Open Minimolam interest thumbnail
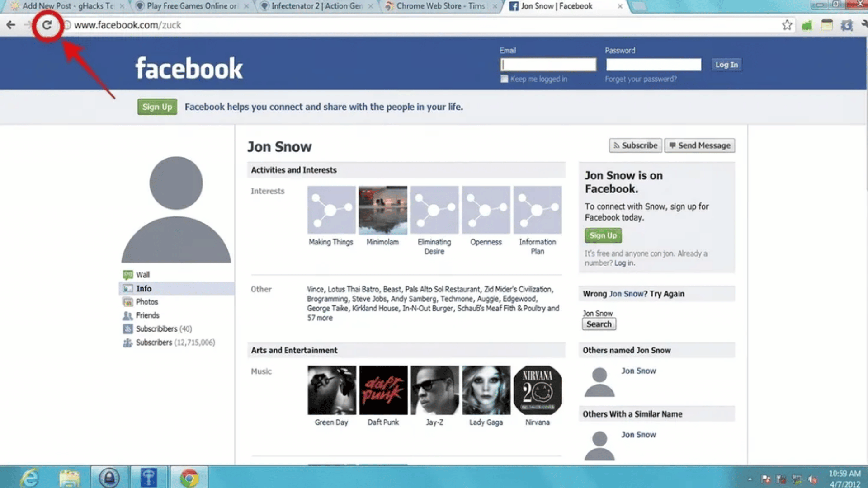The image size is (868, 488). coord(383,210)
